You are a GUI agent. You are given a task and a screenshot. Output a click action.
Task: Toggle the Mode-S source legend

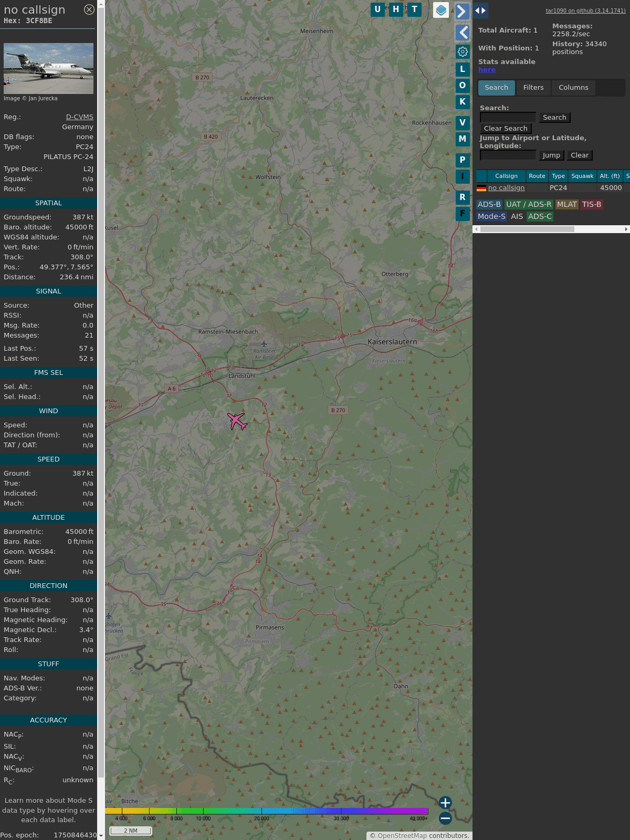pyautogui.click(x=491, y=217)
